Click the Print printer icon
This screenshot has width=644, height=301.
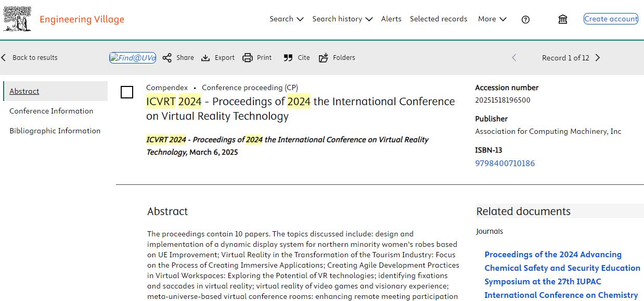[x=248, y=58]
